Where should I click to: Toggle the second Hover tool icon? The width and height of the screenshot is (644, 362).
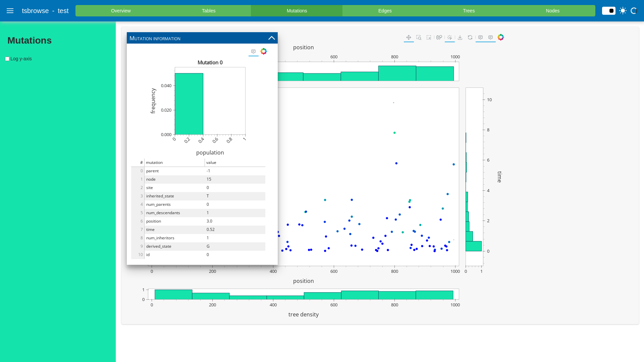click(490, 38)
